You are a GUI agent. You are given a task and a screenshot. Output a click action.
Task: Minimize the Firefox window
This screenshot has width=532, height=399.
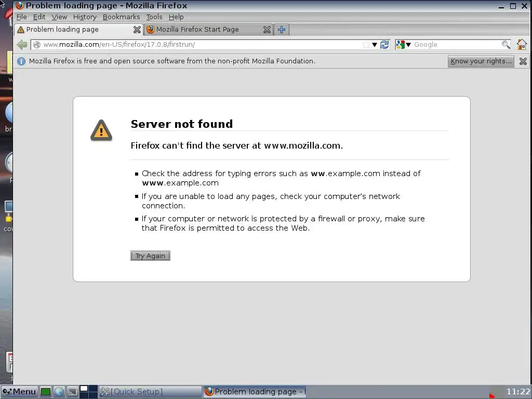pos(501,6)
